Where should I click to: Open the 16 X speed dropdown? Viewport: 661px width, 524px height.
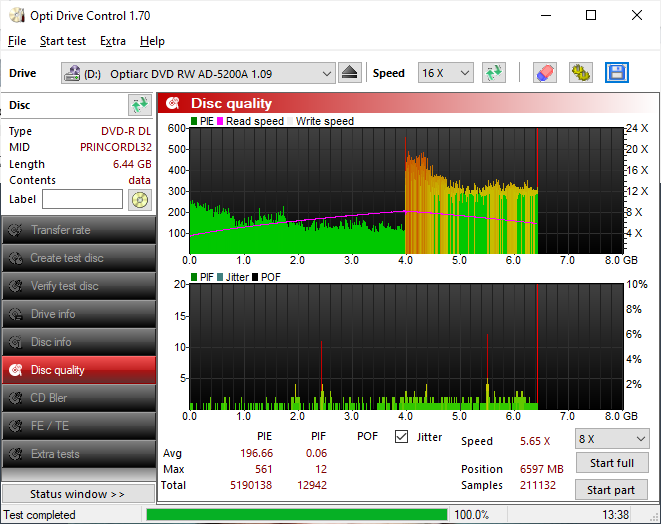[x=446, y=73]
